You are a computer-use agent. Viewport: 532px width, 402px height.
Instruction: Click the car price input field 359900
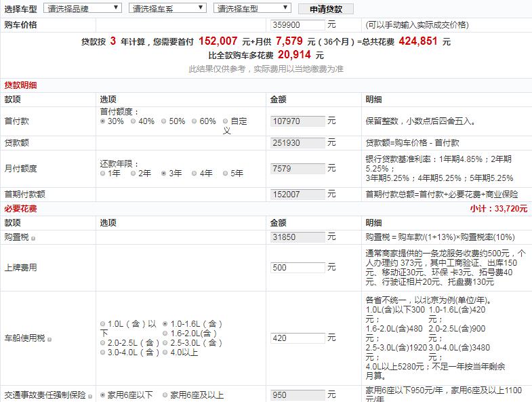pyautogui.click(x=298, y=25)
